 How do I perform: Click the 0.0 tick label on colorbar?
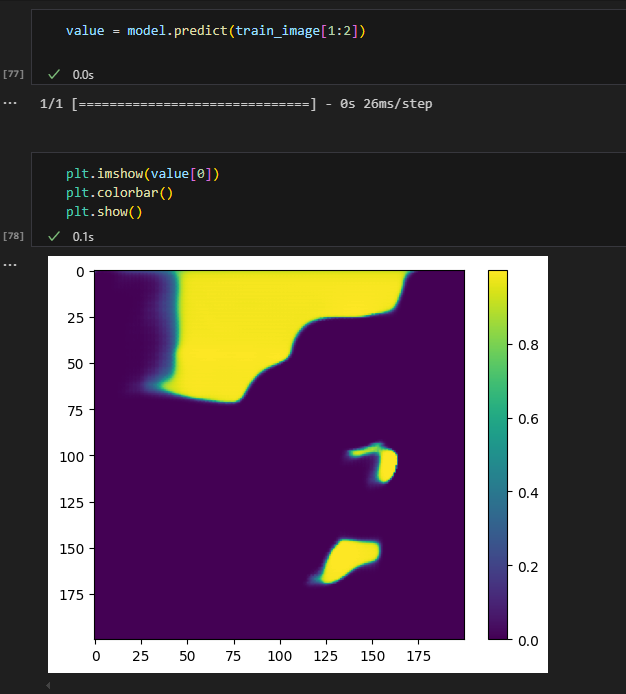point(528,641)
